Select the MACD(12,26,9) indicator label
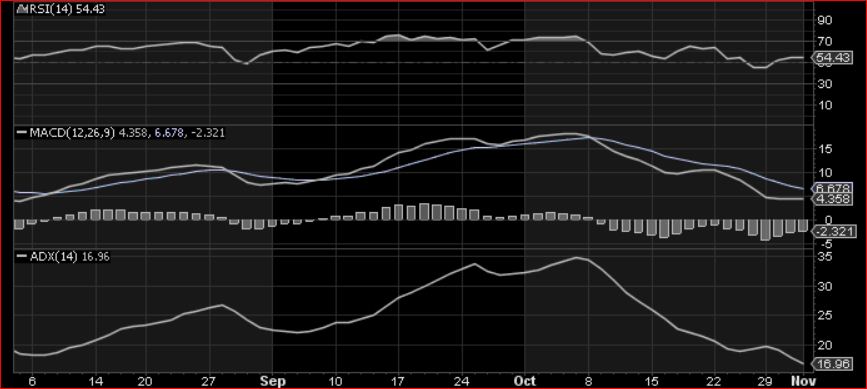867x389 pixels. point(72,133)
